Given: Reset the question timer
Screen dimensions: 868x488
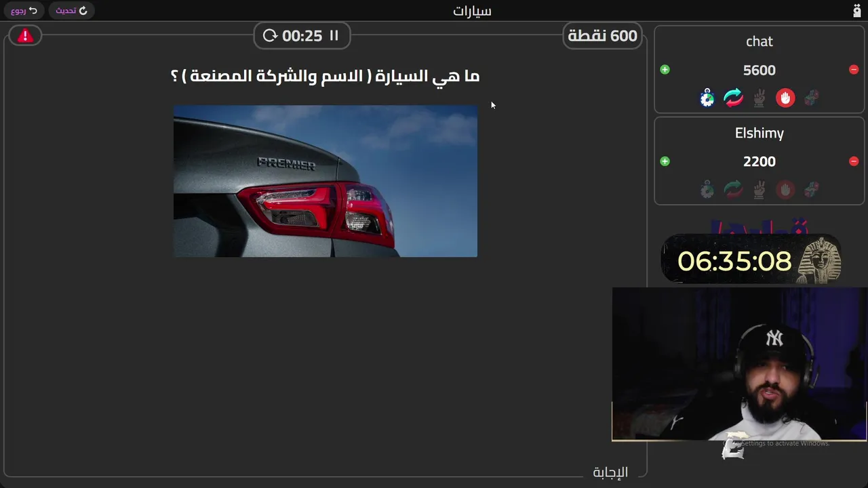Looking at the screenshot, I should coord(270,36).
